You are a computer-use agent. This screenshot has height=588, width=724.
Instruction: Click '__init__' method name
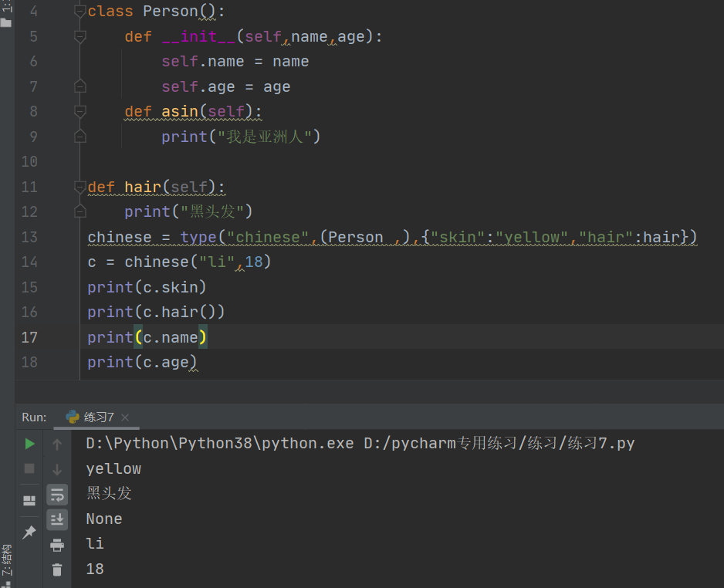198,36
